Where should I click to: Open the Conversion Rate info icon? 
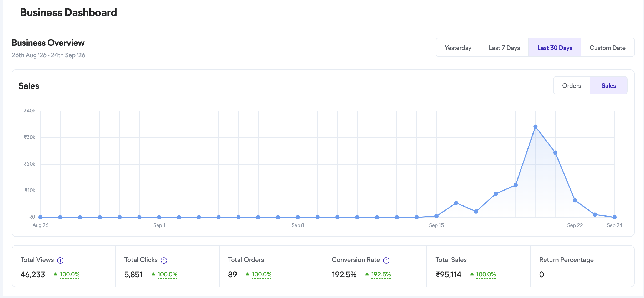(386, 260)
